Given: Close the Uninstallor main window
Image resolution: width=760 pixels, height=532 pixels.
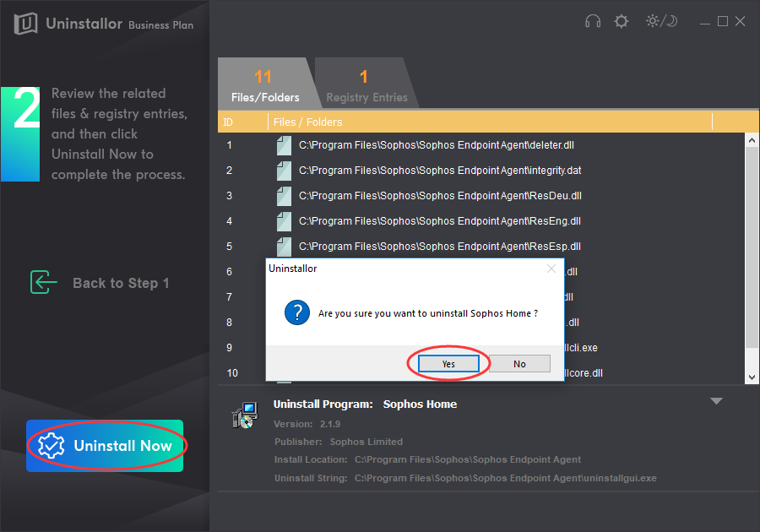Looking at the screenshot, I should pos(740,21).
